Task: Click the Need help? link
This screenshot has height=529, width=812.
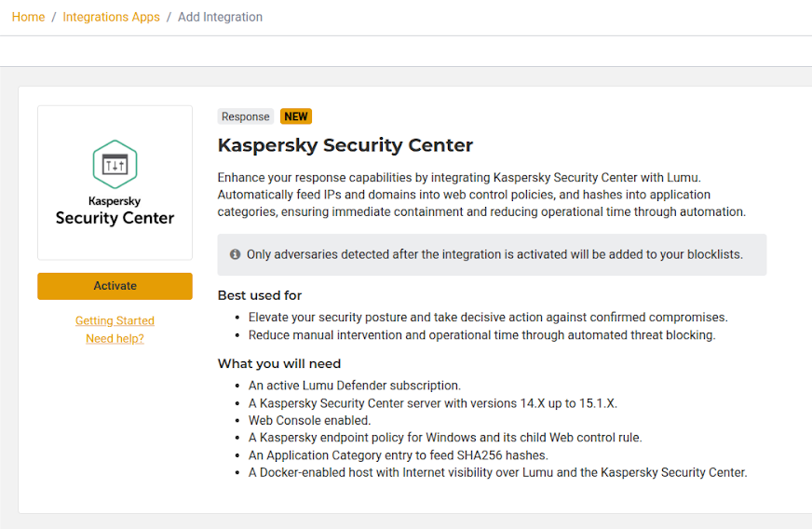Action: [115, 338]
